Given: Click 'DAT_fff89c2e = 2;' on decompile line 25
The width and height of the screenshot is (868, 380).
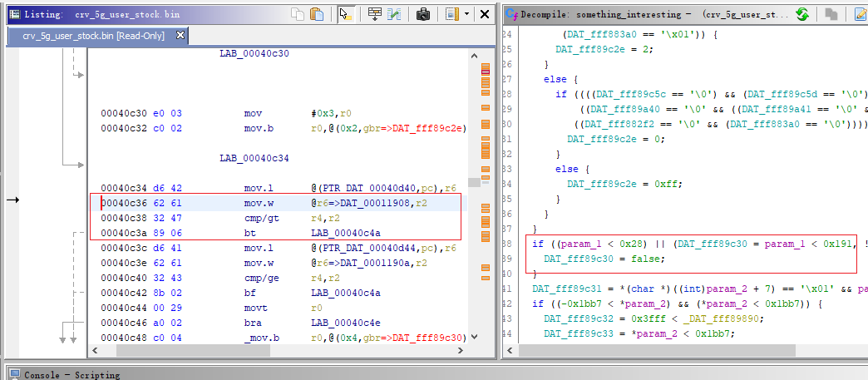Looking at the screenshot, I should tap(604, 49).
